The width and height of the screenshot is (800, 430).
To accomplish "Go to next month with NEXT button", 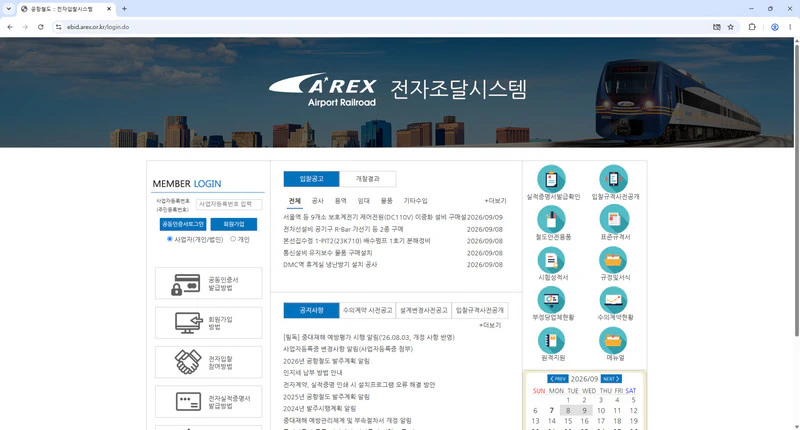I will (611, 379).
